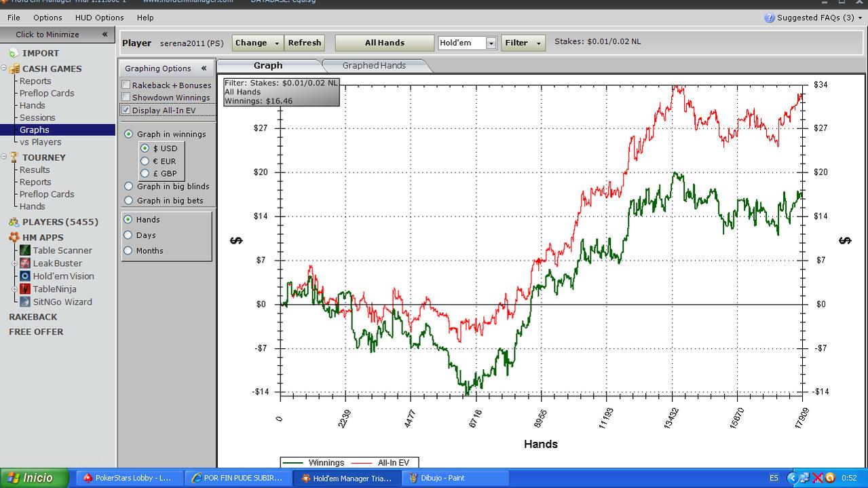Open the File menu
The height and width of the screenshot is (488, 868).
click(x=14, y=18)
